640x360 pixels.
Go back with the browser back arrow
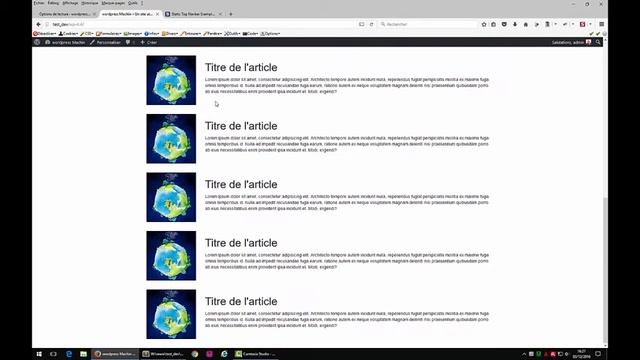39,24
